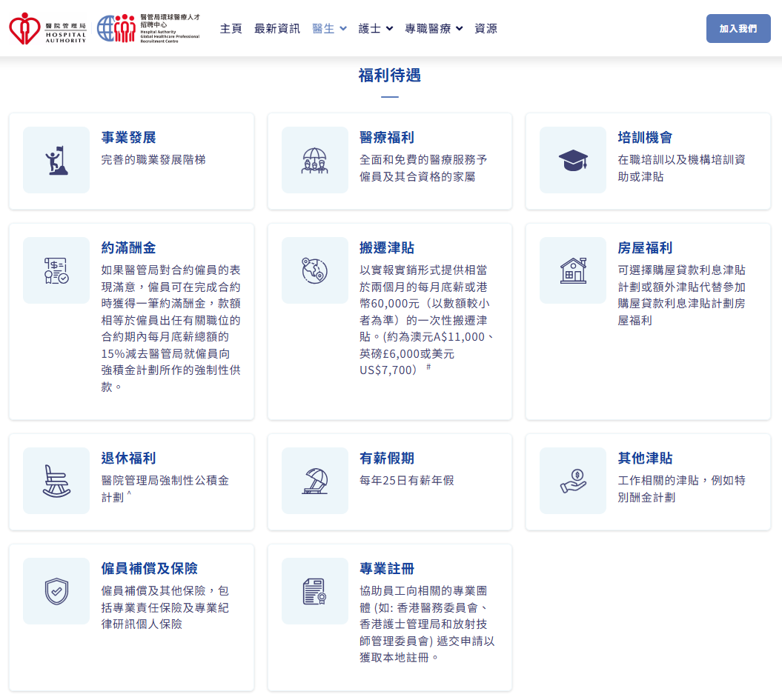This screenshot has width=782, height=700.
Task: Click the medical benefits description text
Action: coord(423,168)
